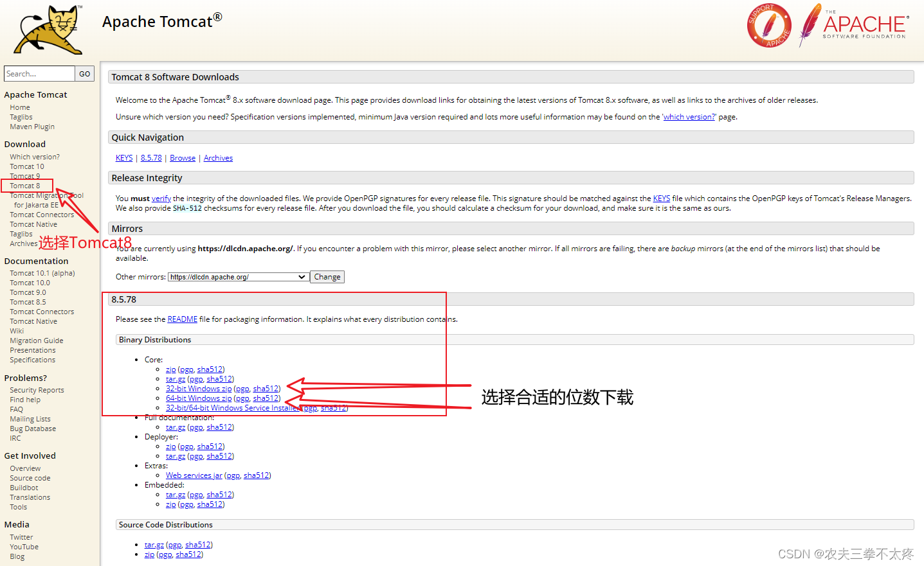
Task: Open Blog under Media
Action: [17, 556]
